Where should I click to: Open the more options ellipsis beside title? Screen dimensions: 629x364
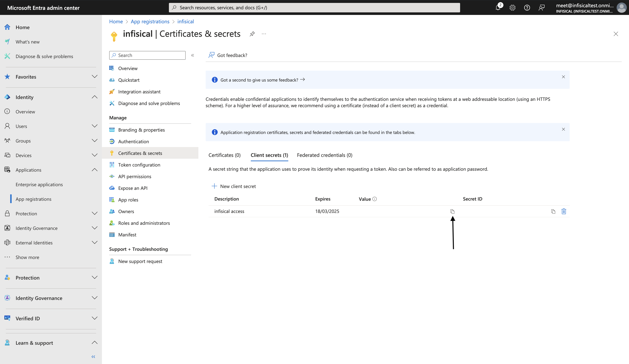pyautogui.click(x=264, y=34)
